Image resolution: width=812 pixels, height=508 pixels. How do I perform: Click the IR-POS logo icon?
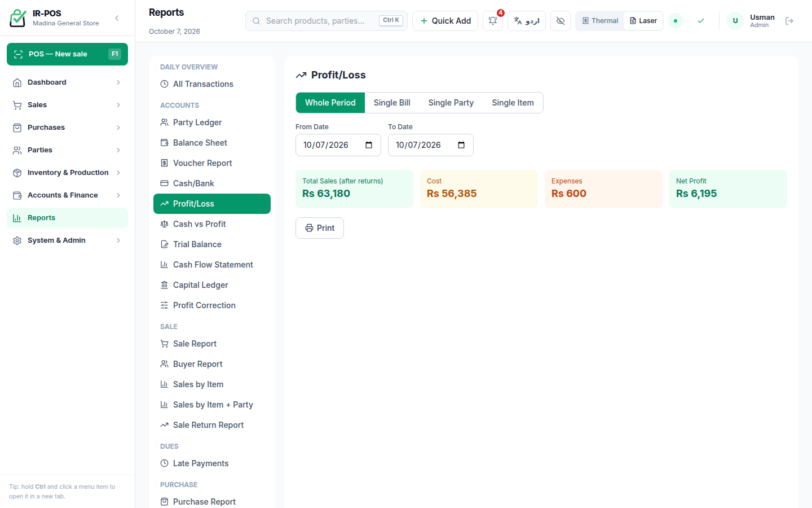pyautogui.click(x=17, y=18)
